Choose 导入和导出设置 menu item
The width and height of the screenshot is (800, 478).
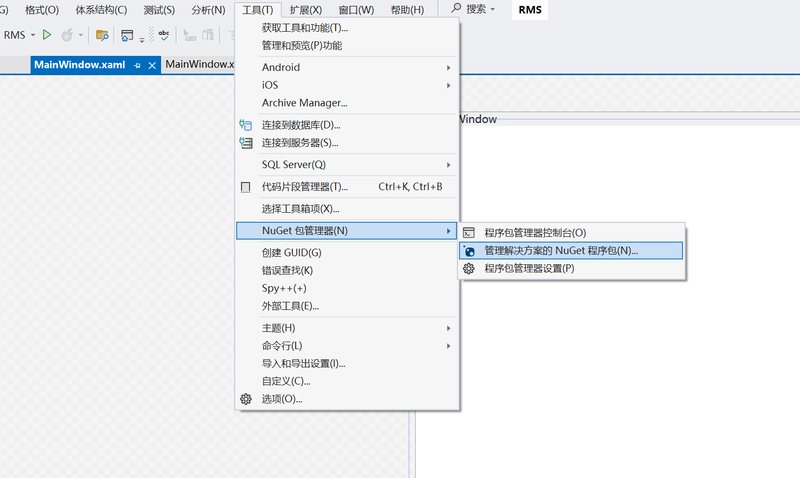[303, 363]
